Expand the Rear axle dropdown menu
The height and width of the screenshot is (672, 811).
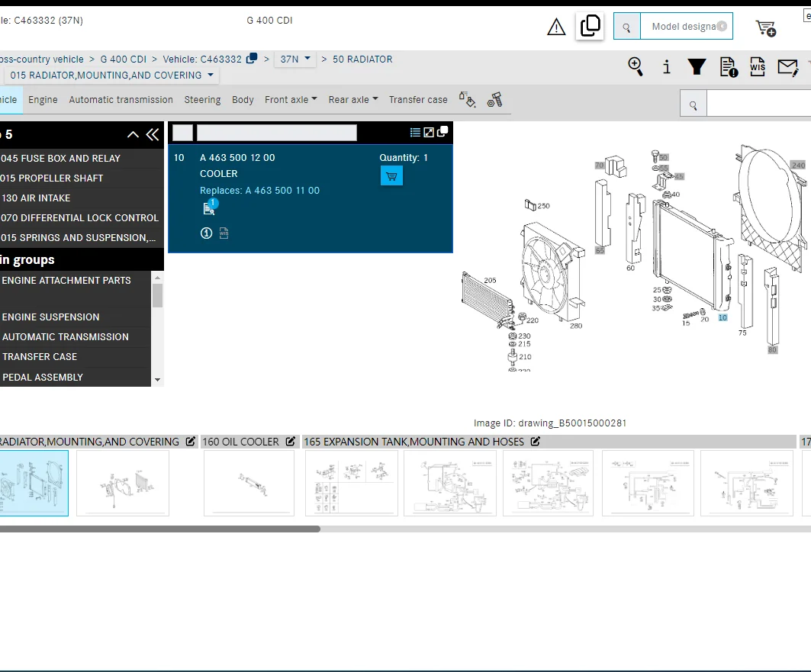click(x=353, y=99)
